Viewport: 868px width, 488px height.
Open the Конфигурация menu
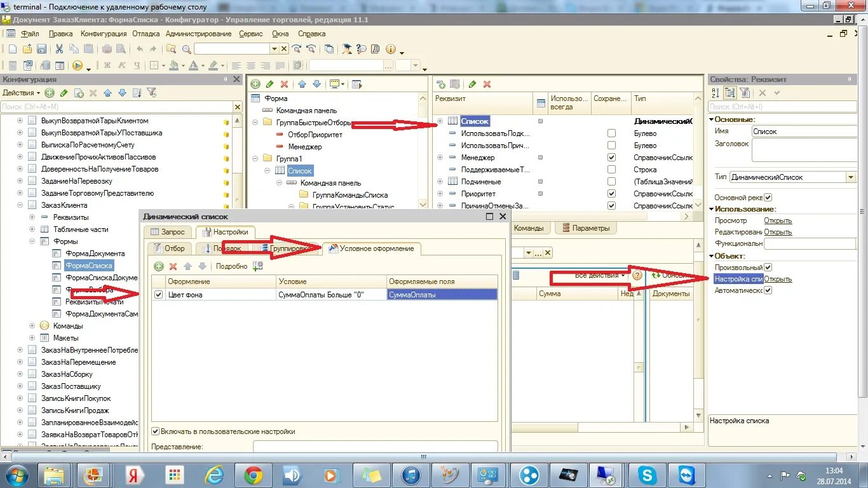coord(104,34)
